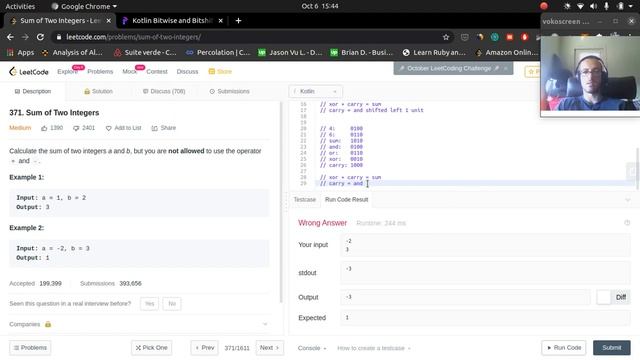The image size is (640, 360).
Task: Answer Yes to seen in interview
Action: (149, 304)
